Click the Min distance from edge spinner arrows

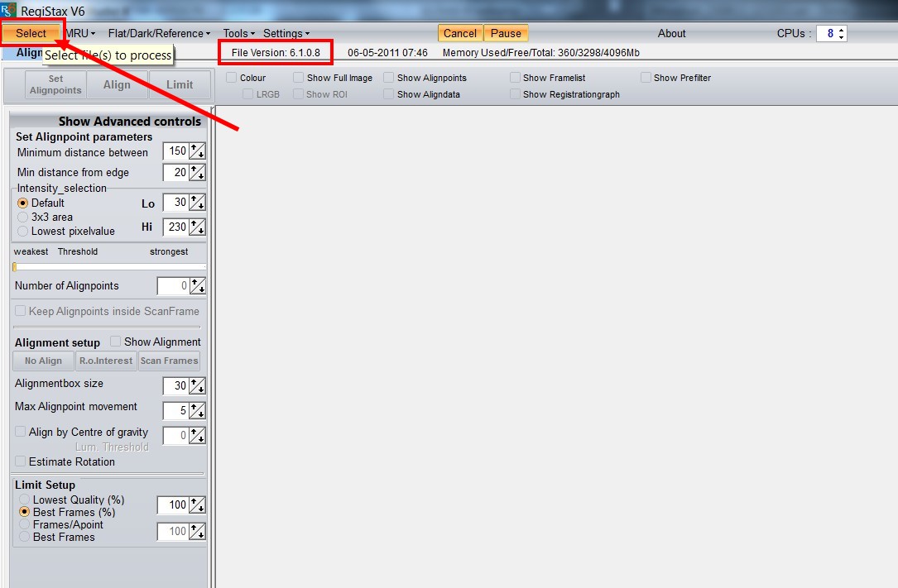[198, 172]
